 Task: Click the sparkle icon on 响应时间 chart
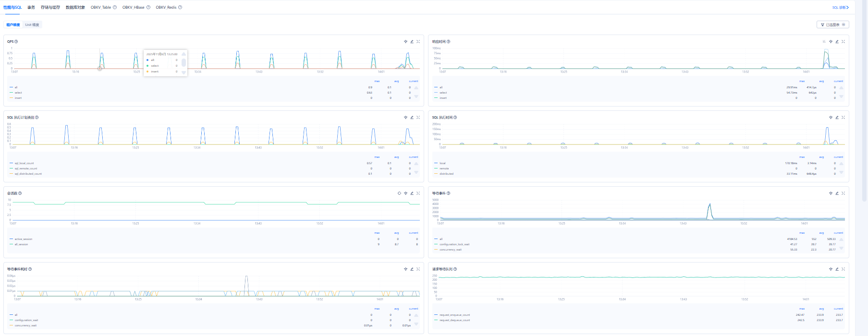coord(831,42)
